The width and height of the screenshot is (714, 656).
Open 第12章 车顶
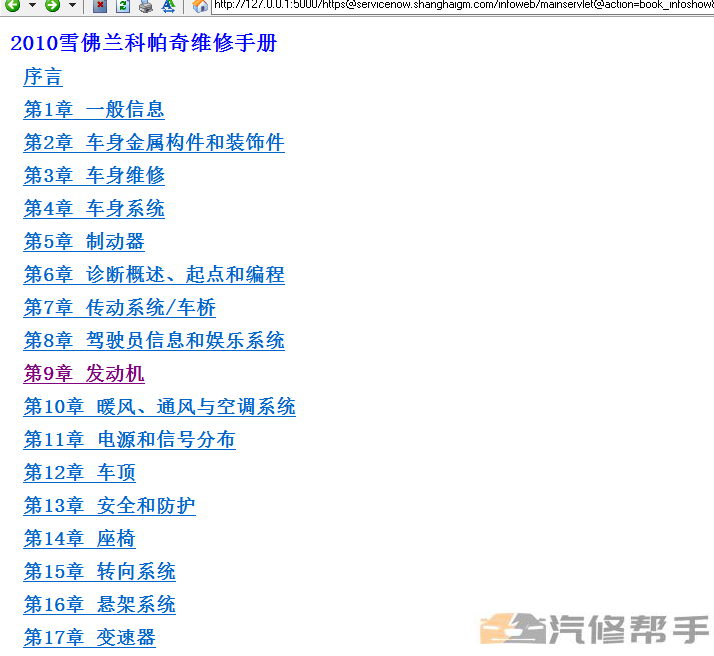click(79, 473)
